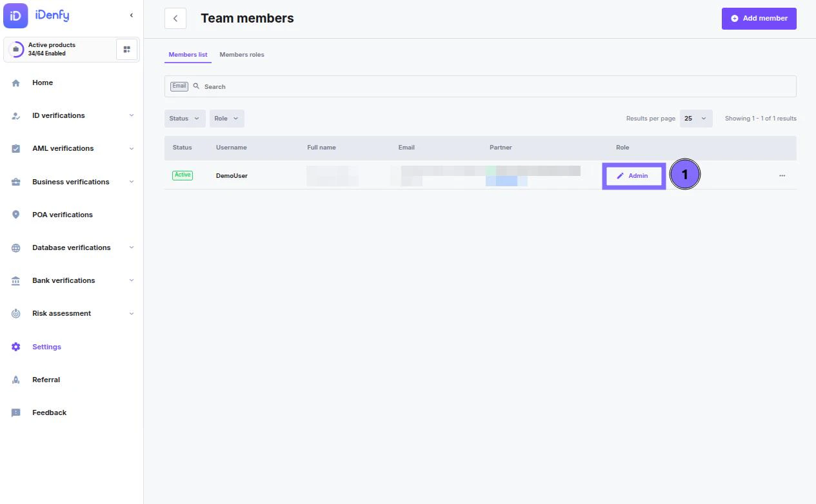Viewport: 816px width, 504px height.
Task: Expand the AML verifications menu
Action: 132,148
